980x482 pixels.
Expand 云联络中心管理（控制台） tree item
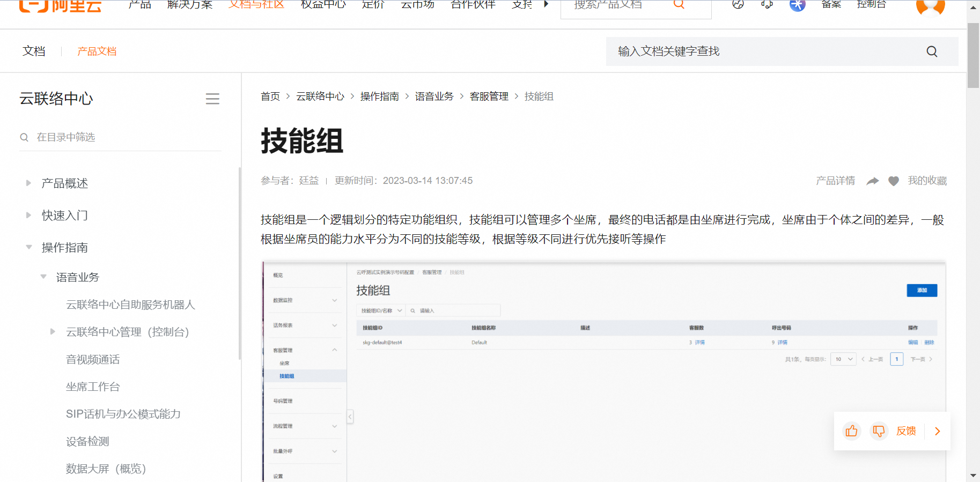click(x=53, y=332)
